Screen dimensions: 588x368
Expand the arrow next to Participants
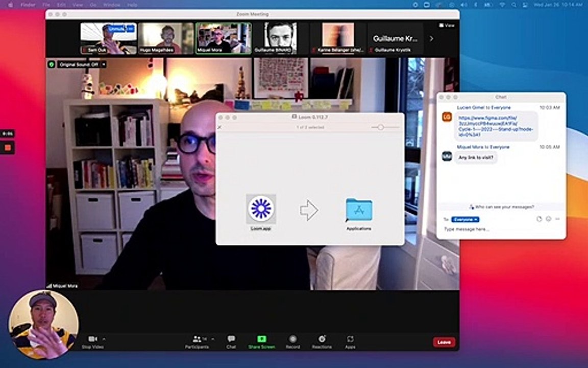click(213, 339)
